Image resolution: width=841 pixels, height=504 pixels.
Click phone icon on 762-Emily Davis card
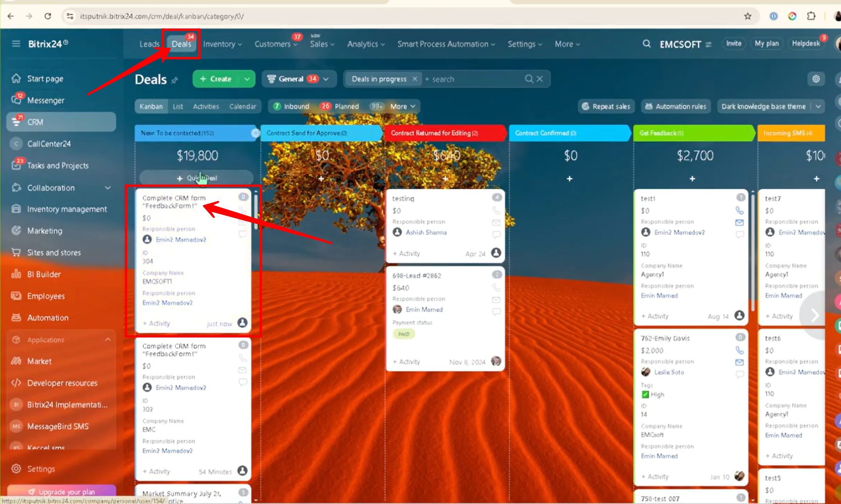[x=740, y=350]
